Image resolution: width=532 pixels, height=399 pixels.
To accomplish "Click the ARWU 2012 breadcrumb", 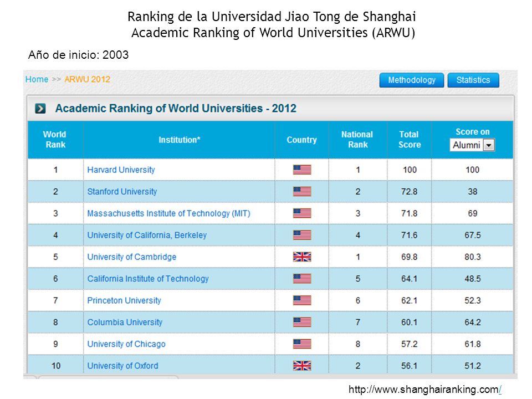I will [x=88, y=79].
